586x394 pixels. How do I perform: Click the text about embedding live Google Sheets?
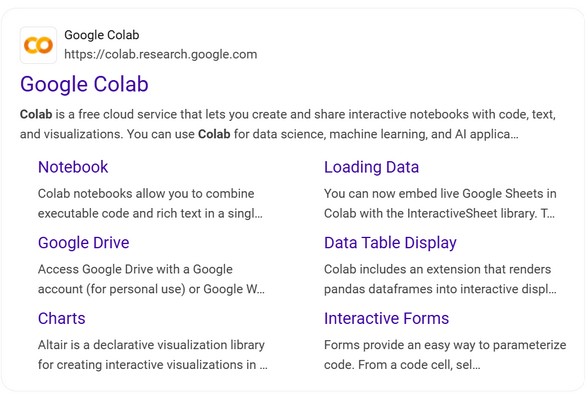coord(440,203)
